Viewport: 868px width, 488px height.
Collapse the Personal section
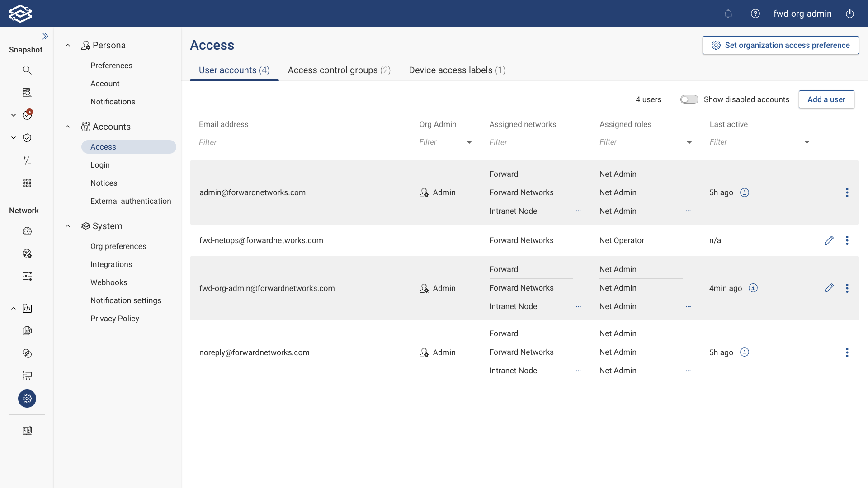click(x=68, y=45)
